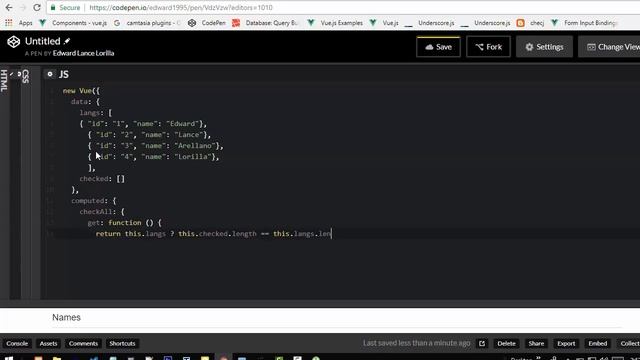Edit pen title via pencil icon
The image size is (640, 360).
point(67,41)
